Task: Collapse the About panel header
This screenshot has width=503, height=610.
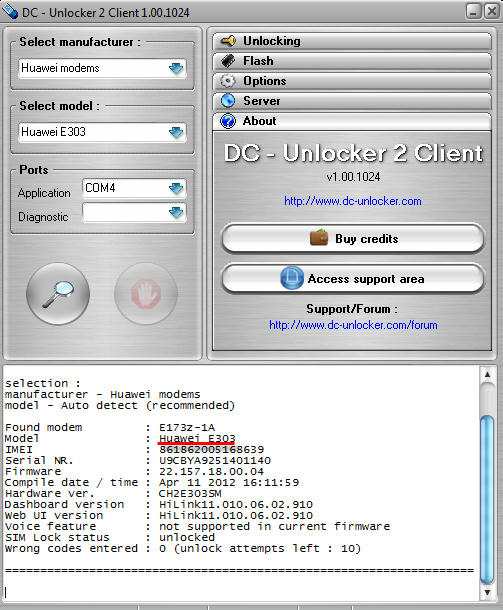Action: coord(352,121)
